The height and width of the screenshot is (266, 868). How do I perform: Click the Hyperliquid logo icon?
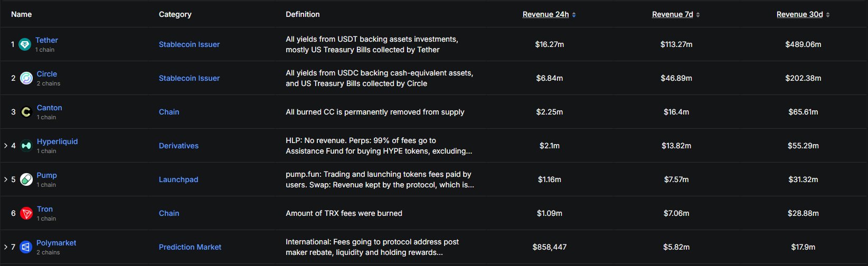coord(26,146)
